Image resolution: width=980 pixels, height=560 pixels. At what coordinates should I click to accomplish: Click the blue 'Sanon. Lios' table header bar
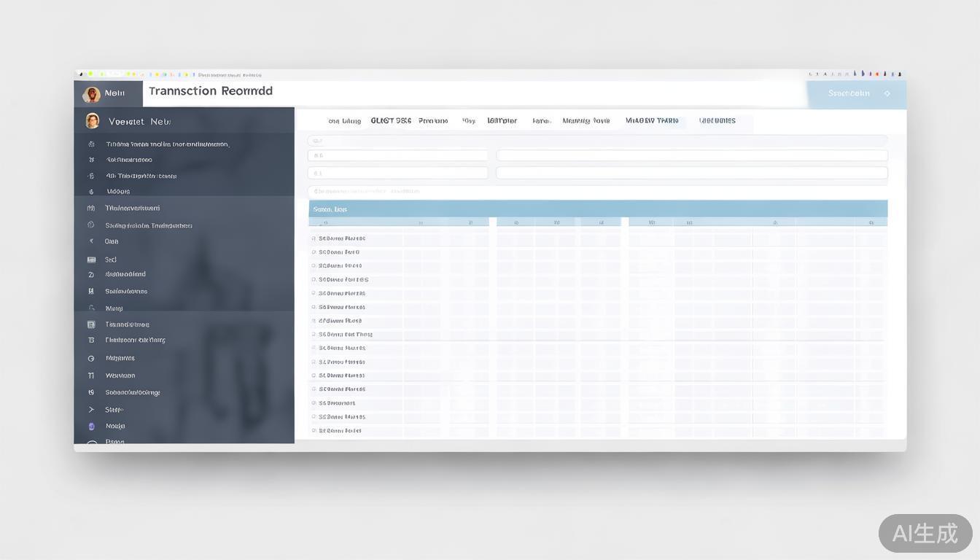pos(597,209)
